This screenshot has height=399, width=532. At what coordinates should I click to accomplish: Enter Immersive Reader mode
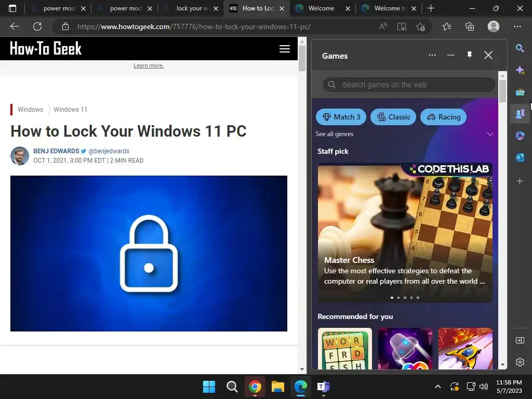(402, 26)
